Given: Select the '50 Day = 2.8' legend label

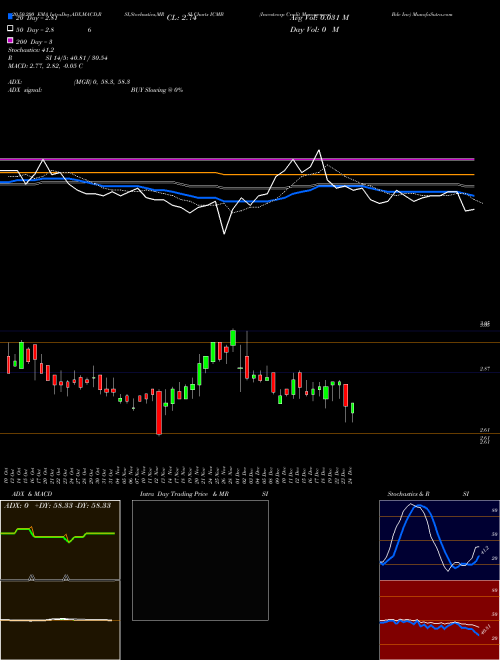Looking at the screenshot, I should [35, 30].
